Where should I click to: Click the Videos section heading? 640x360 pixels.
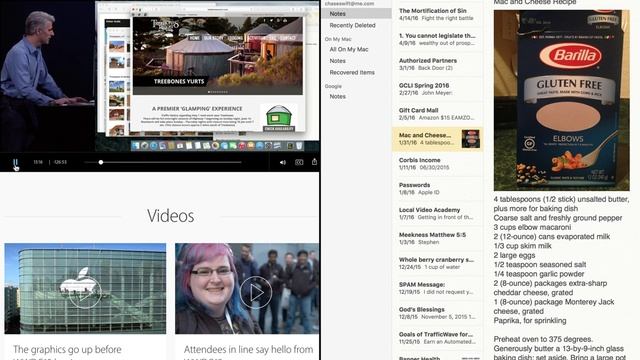pos(171,216)
